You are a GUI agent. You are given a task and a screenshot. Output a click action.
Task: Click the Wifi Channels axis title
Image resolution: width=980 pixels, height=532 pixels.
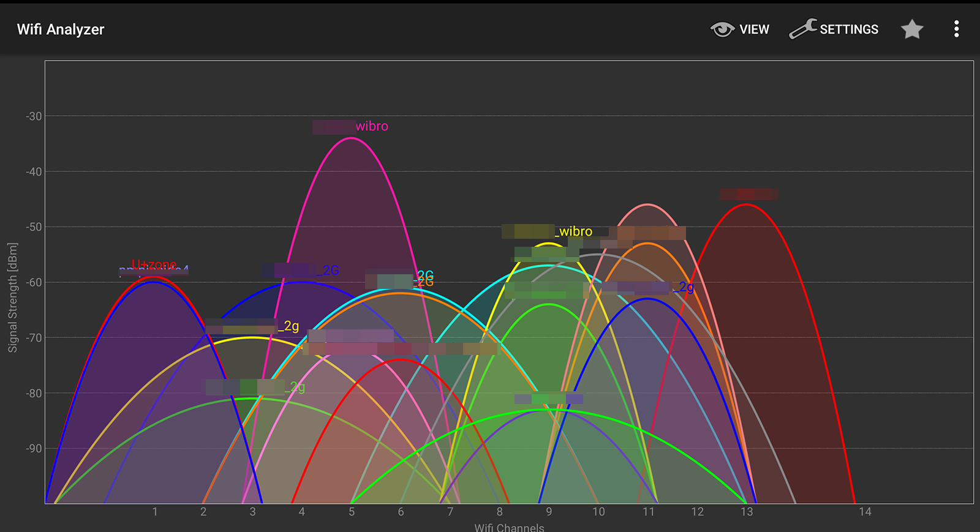[x=509, y=527]
